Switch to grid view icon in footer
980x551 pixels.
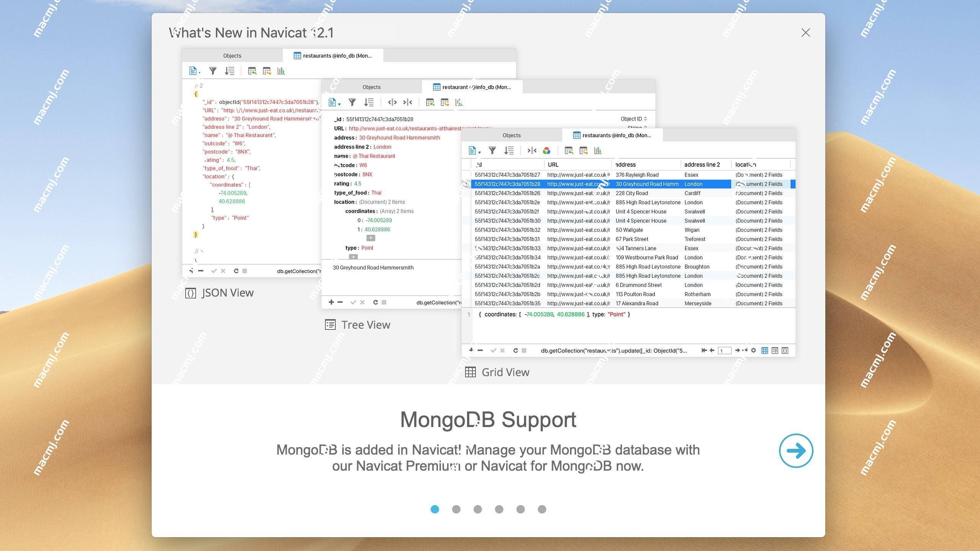coord(764,350)
